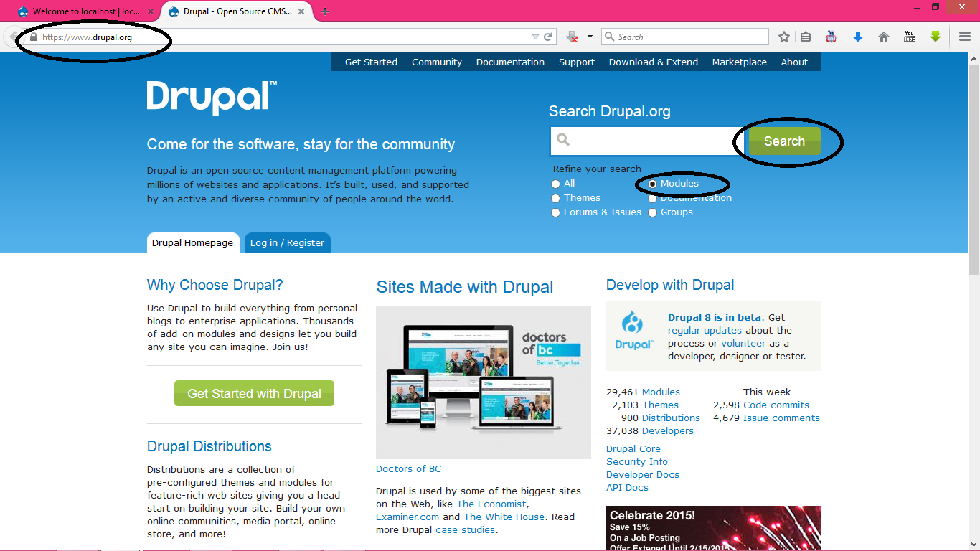This screenshot has height=551, width=980.
Task: Click the browser toolbar Search field
Action: click(x=685, y=37)
